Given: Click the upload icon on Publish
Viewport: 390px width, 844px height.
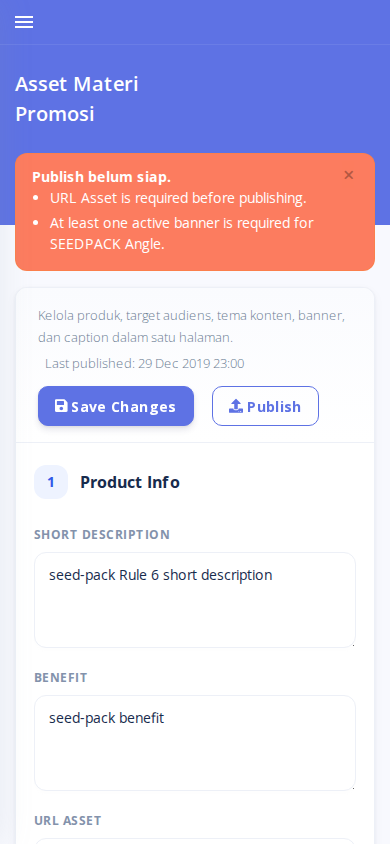Looking at the screenshot, I should [236, 406].
